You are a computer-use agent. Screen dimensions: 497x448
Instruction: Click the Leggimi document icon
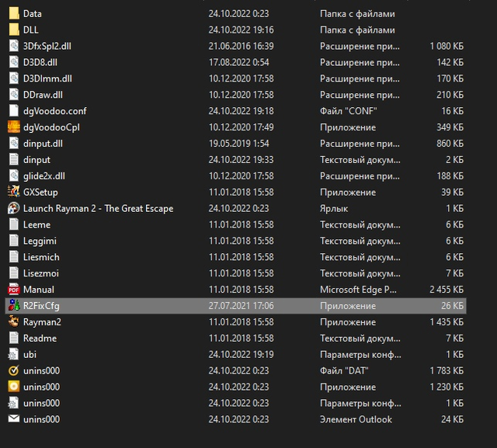[14, 241]
